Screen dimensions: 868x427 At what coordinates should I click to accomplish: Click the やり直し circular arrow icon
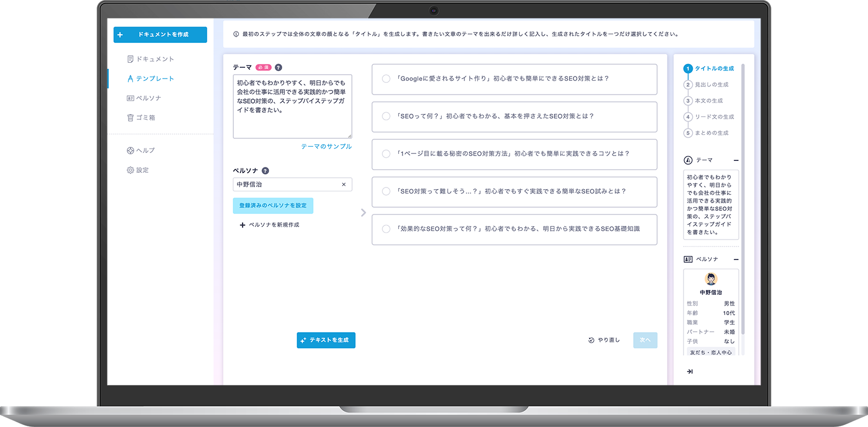(x=591, y=340)
